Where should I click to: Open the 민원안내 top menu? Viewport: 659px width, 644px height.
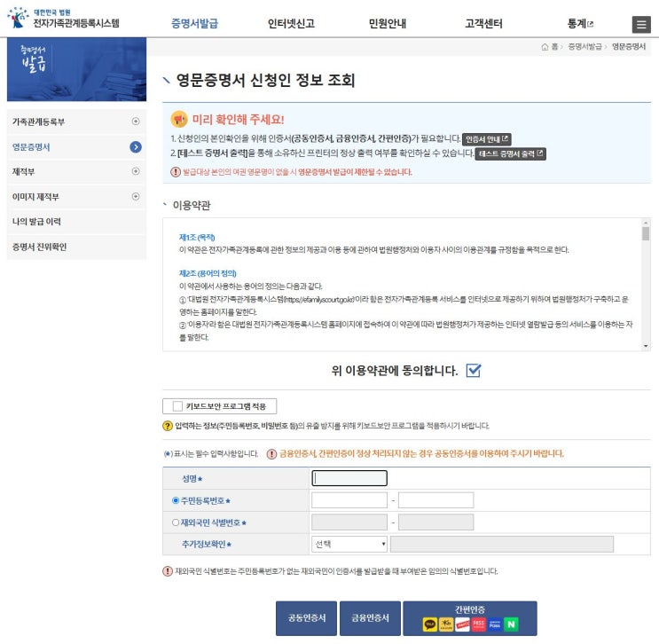click(x=387, y=24)
